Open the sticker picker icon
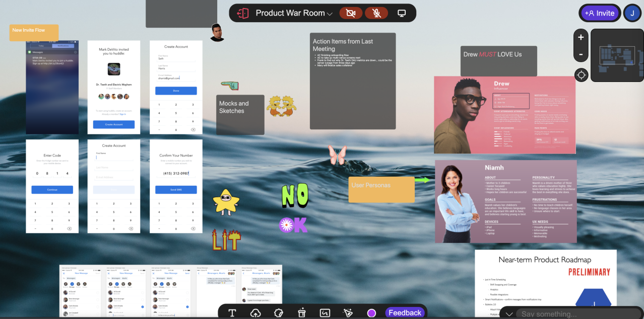 279,313
